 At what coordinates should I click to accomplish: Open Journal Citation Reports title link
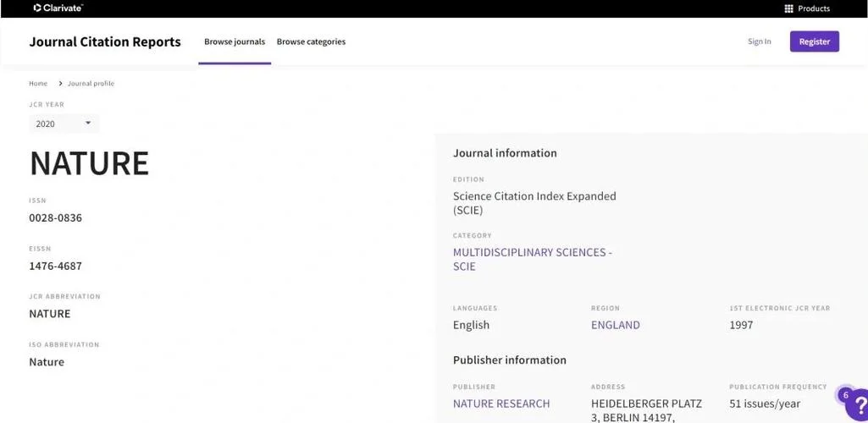tap(105, 42)
